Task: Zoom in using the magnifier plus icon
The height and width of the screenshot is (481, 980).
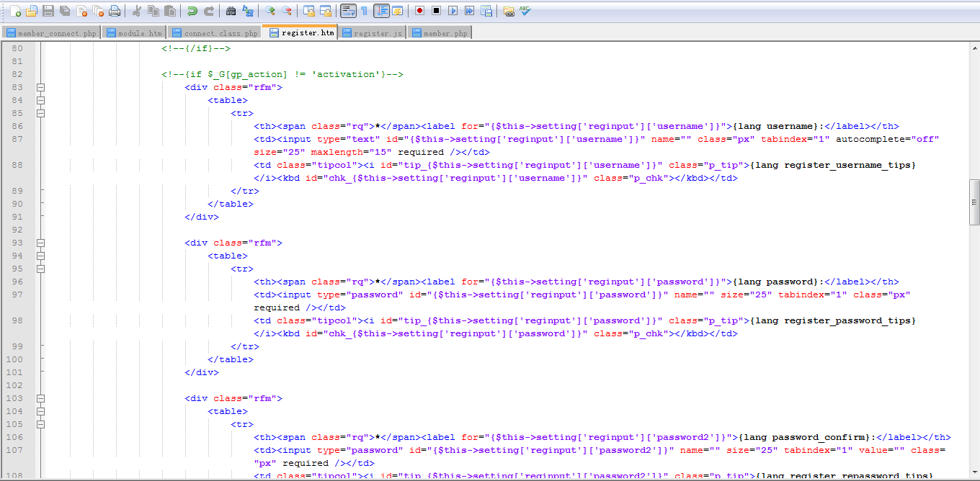Action: tap(270, 11)
